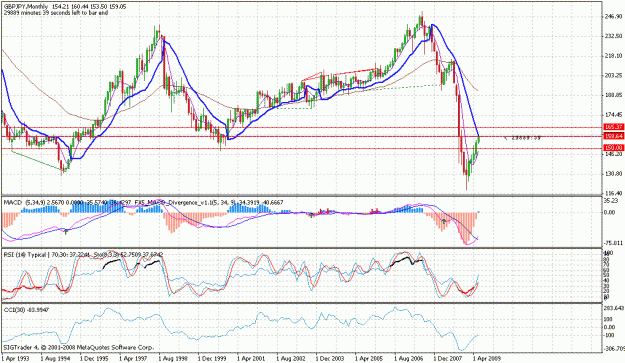The width and height of the screenshot is (625, 363).
Task: Click the 1 Aug 1994 date axis label
Action: (55, 359)
